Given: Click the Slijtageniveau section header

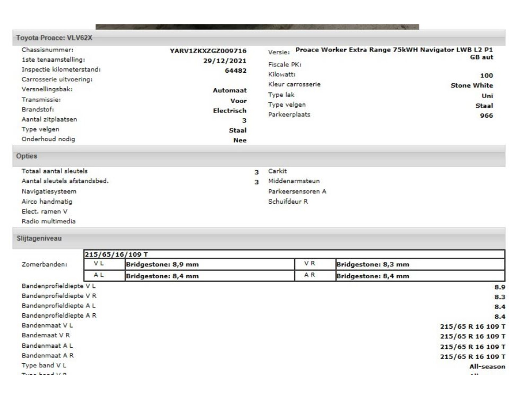Looking at the screenshot, I should coord(259,238).
